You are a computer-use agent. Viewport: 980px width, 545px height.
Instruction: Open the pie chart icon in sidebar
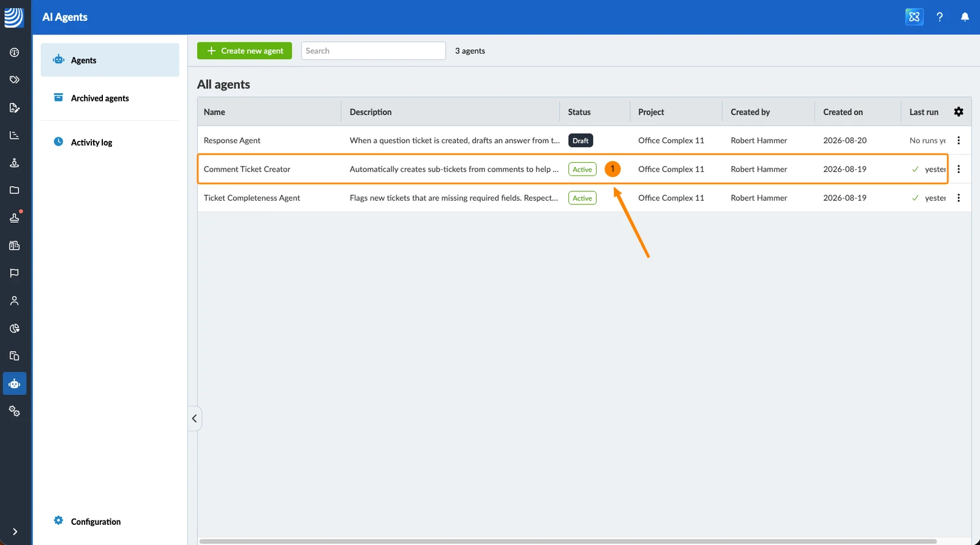[15, 328]
